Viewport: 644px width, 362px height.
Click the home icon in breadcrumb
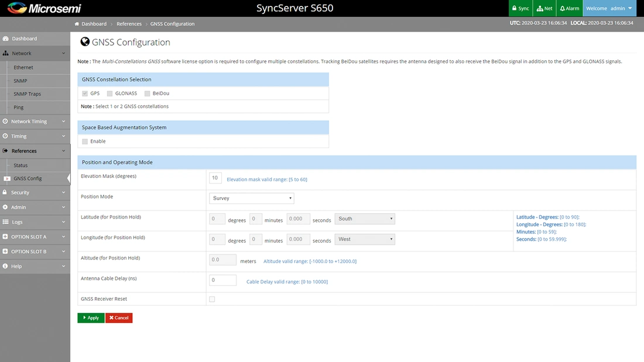(77, 24)
